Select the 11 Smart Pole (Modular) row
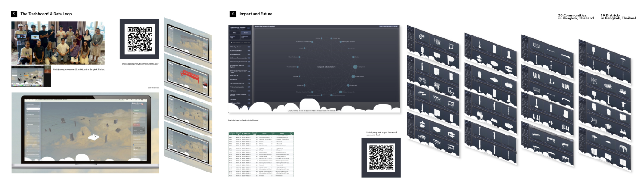Image resolution: width=644 pixels, height=186 pixels. point(240,87)
